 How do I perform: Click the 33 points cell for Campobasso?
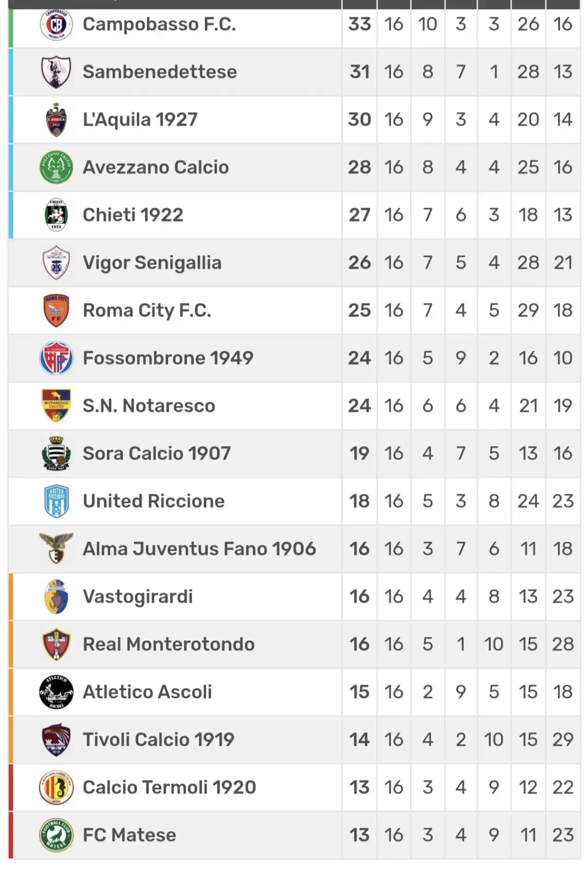click(359, 24)
